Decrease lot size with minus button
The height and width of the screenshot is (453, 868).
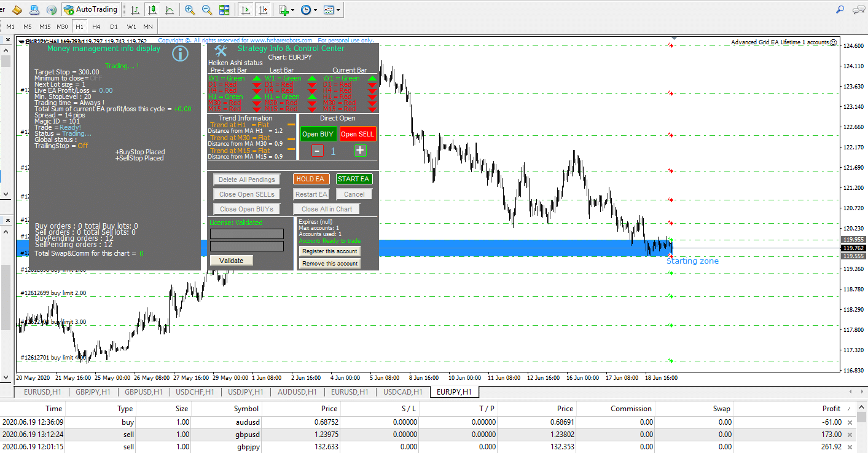coord(317,151)
